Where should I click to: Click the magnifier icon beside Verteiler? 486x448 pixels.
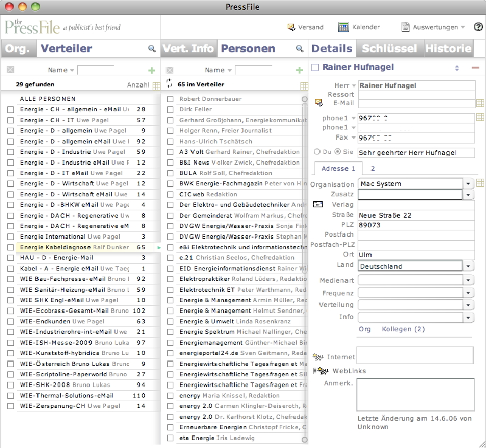coord(151,49)
